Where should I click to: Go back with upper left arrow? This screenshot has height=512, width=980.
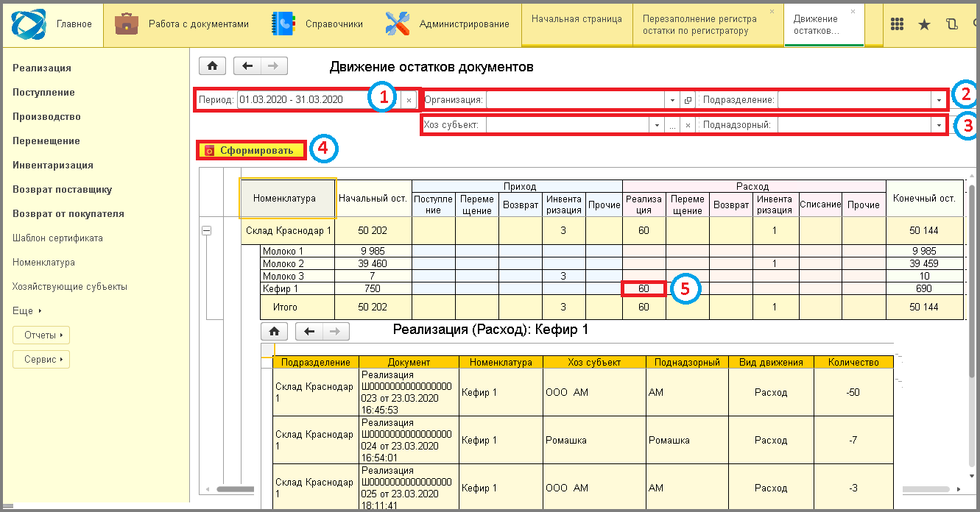247,66
